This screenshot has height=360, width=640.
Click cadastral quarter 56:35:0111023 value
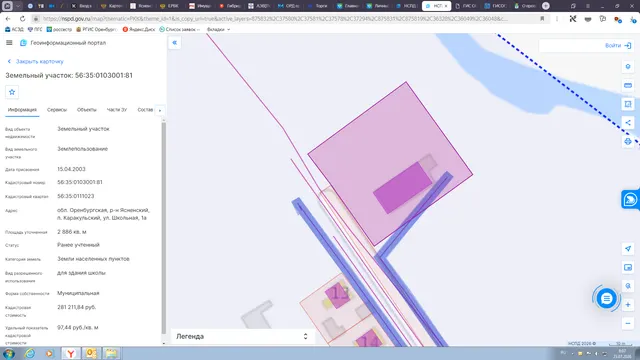pyautogui.click(x=76, y=196)
